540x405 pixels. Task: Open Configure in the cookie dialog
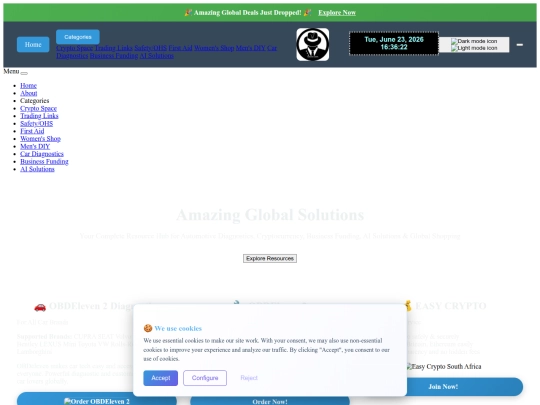click(205, 378)
